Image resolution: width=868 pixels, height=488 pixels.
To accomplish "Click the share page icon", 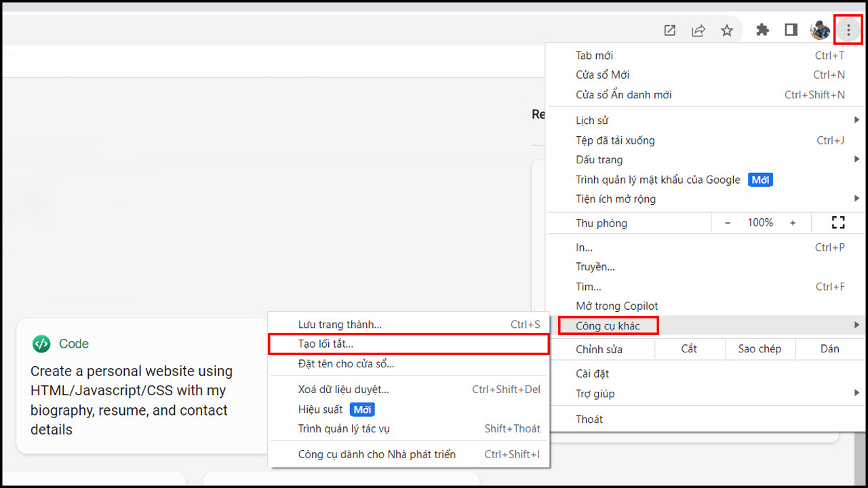I will pos(698,30).
